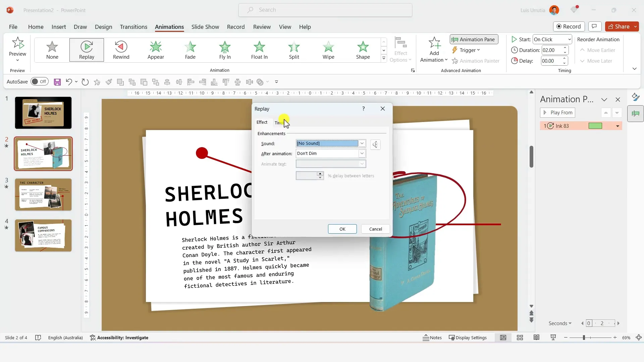Click the Redo/Repeat icon
Image resolution: width=644 pixels, height=362 pixels.
[x=85, y=82]
